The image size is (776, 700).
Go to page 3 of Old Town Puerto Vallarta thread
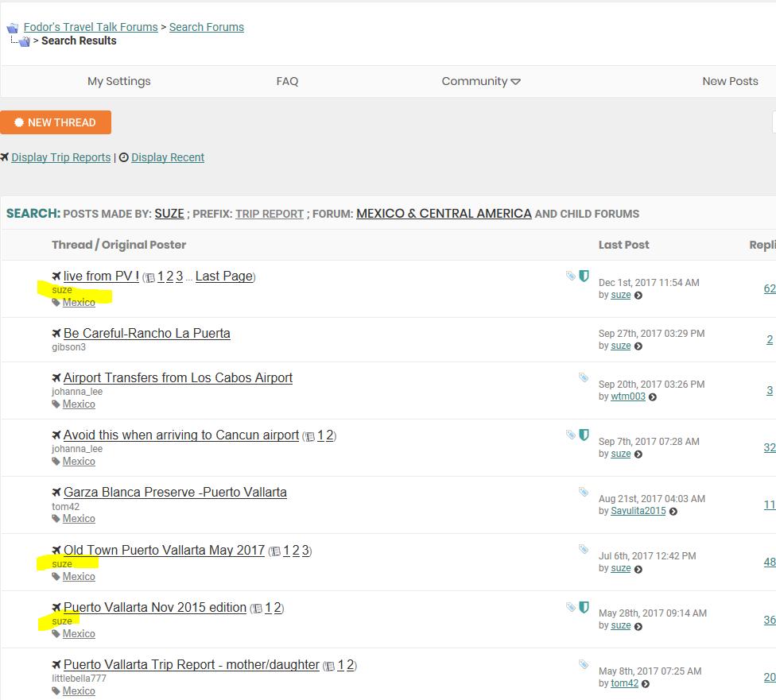[305, 550]
